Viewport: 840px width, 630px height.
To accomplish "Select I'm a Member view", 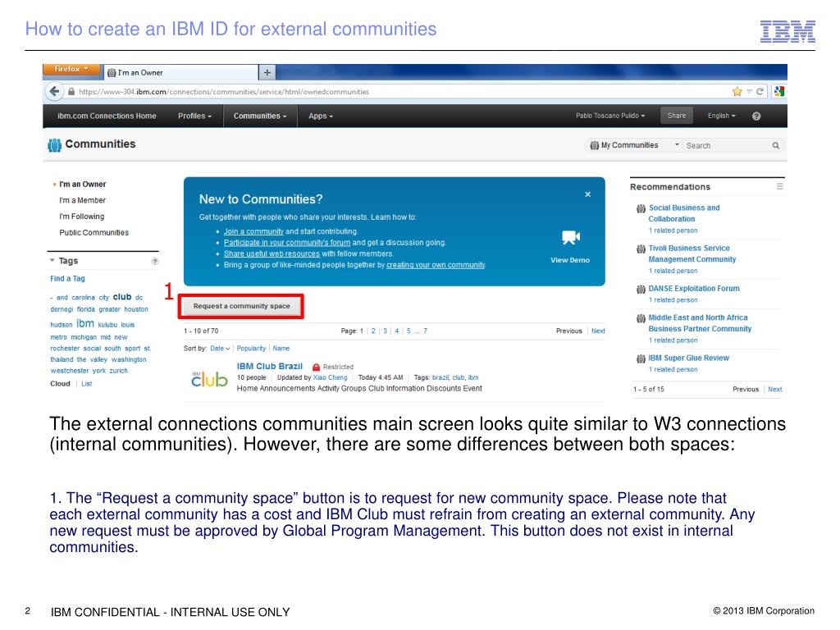I will point(83,200).
